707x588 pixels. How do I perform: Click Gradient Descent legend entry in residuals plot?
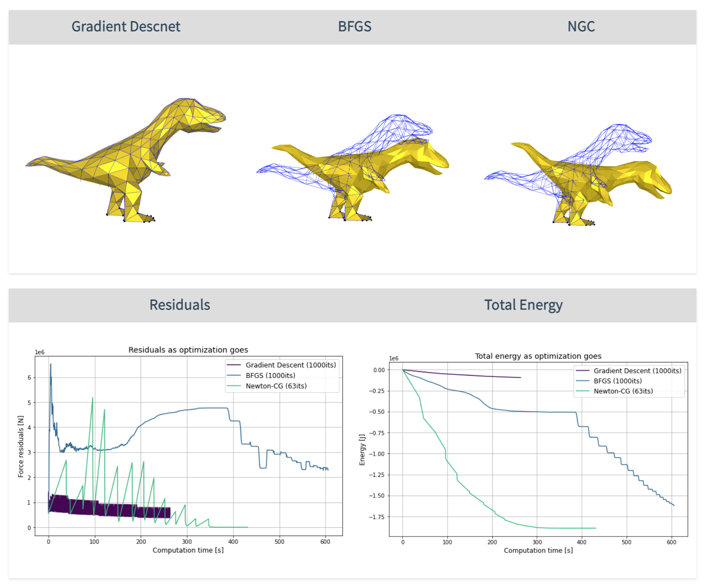tap(291, 365)
